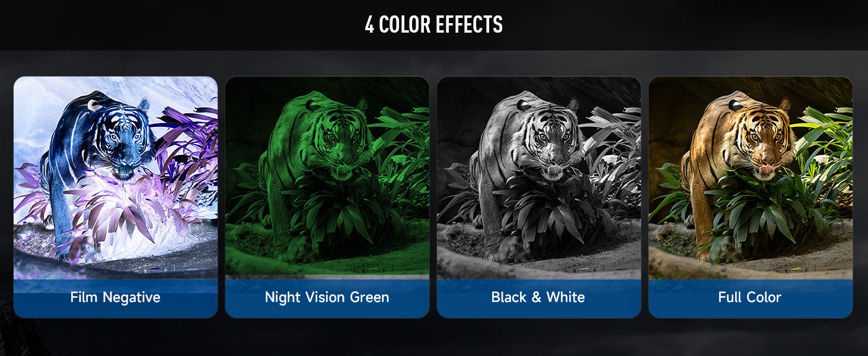Click the 4 COLOR EFFECTS heading
This screenshot has height=356, width=868.
point(434,25)
